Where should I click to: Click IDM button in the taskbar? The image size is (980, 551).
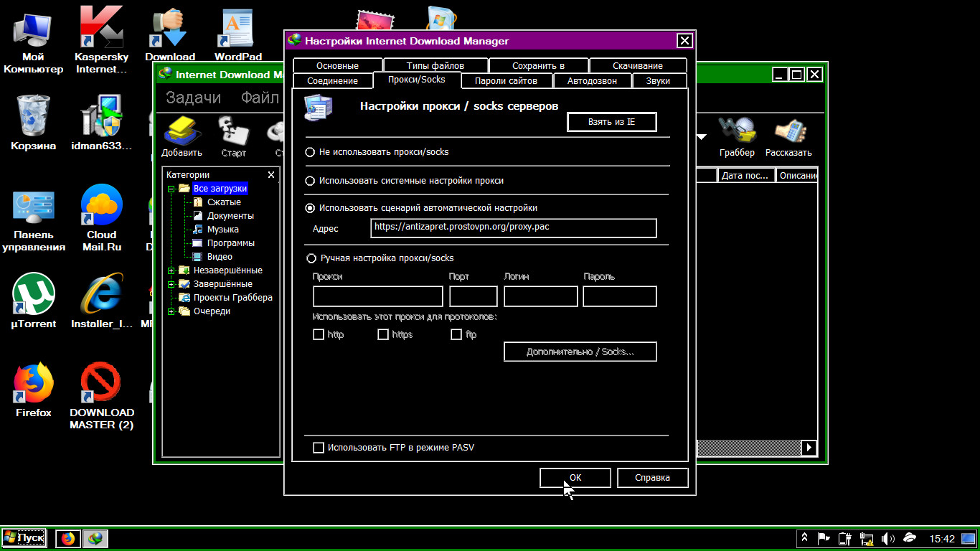(x=95, y=538)
